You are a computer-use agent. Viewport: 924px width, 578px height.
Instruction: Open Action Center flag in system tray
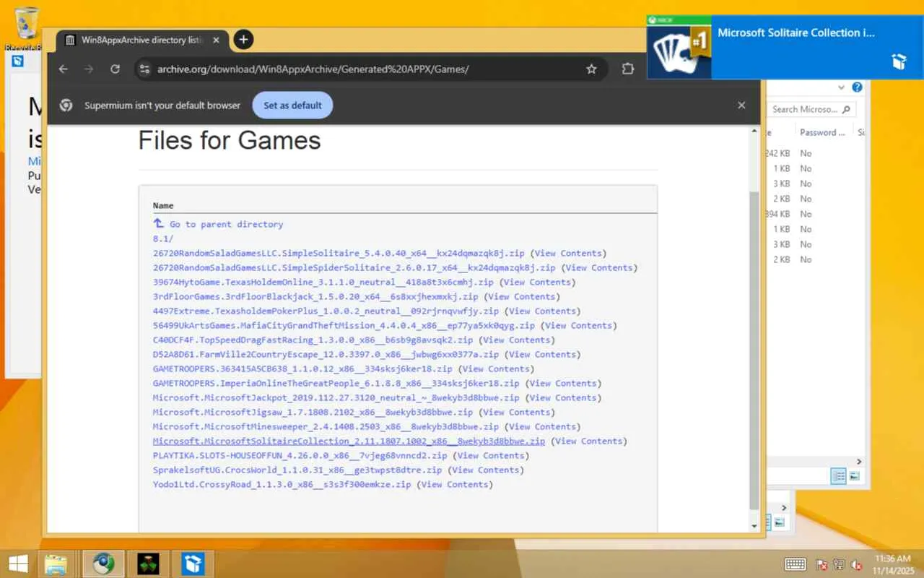tap(821, 564)
